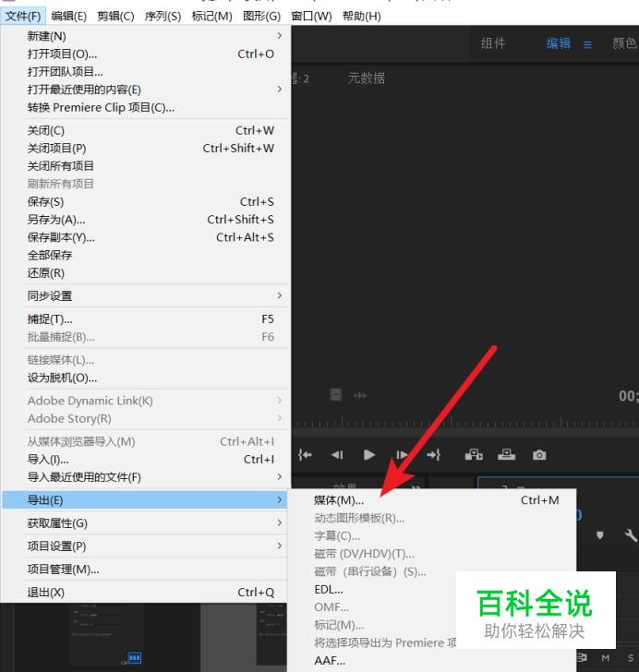
Task: Expand the 获取属性(G) submenu
Action: tap(145, 523)
